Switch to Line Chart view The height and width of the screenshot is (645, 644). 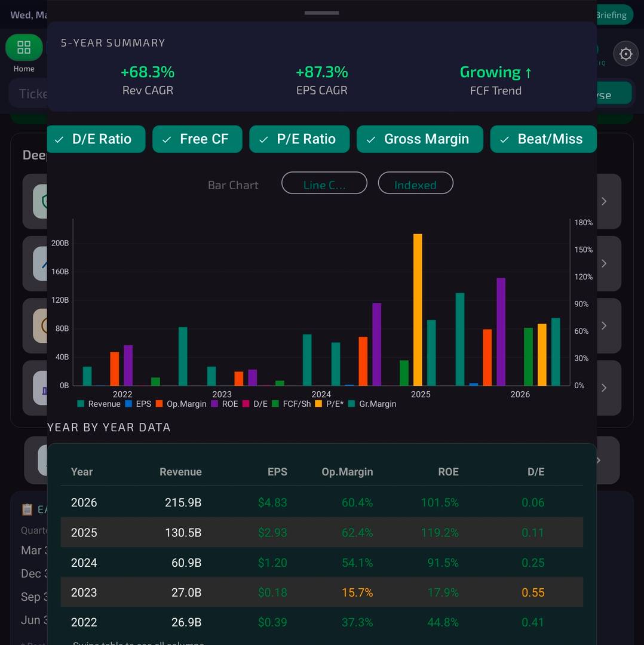point(324,183)
